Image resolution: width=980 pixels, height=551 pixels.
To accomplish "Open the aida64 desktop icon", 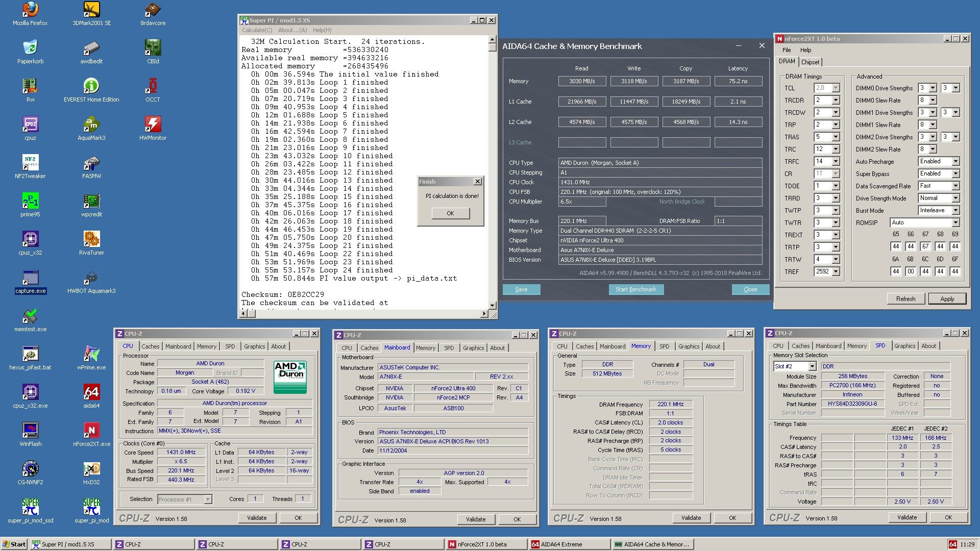I will tap(91, 396).
